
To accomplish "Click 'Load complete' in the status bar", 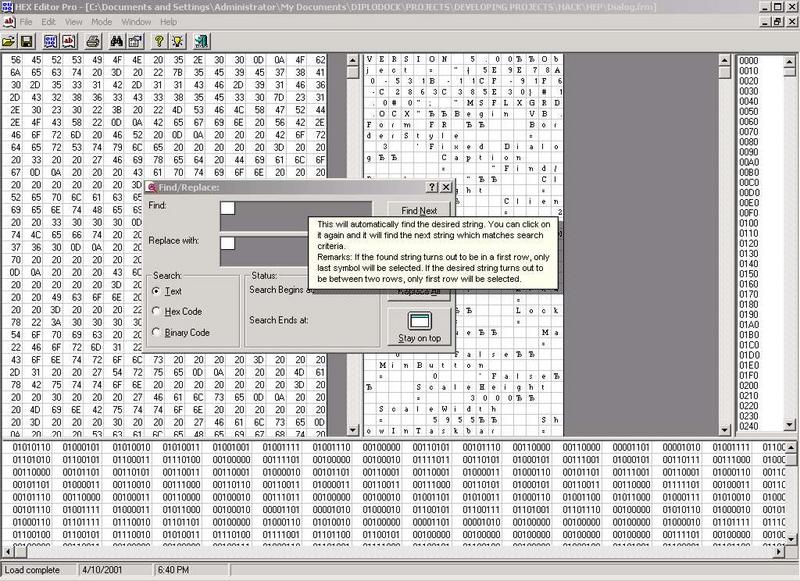I will [32, 570].
